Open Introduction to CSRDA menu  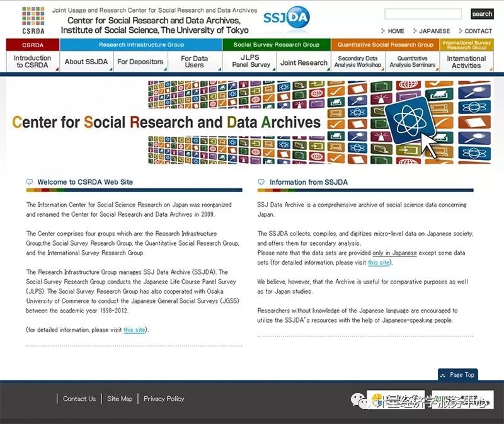[33, 61]
